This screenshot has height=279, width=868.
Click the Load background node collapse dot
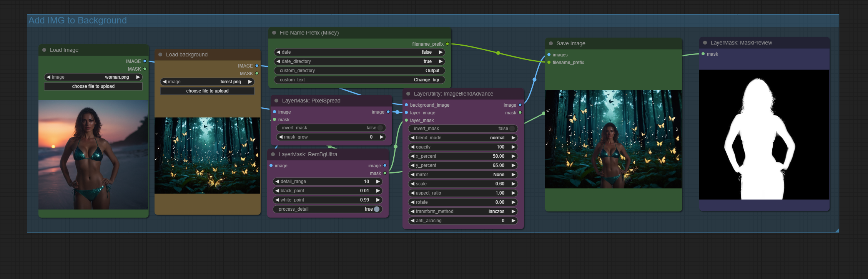click(160, 54)
